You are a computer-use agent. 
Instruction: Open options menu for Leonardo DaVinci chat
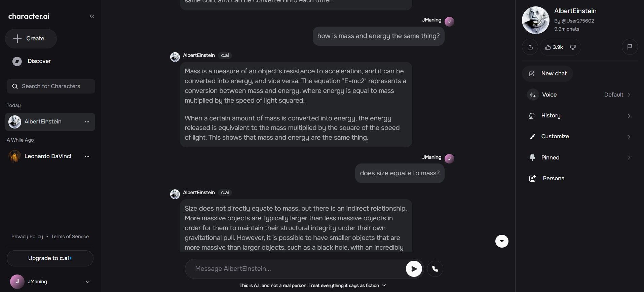pyautogui.click(x=87, y=156)
